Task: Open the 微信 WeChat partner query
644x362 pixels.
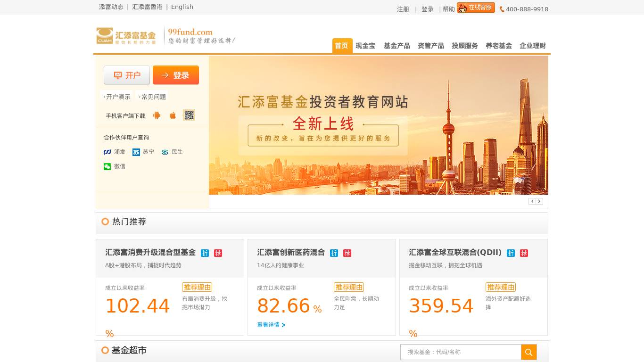Action: [114, 166]
